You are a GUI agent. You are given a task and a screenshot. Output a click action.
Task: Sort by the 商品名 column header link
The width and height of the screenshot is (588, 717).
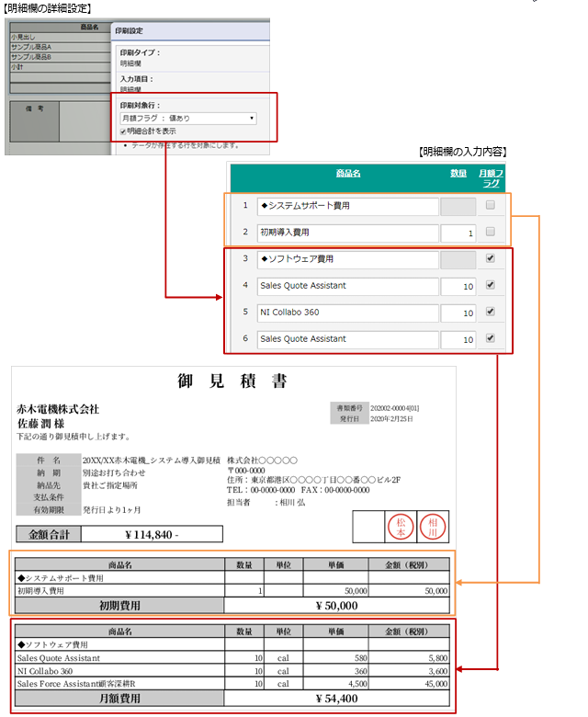tap(348, 174)
